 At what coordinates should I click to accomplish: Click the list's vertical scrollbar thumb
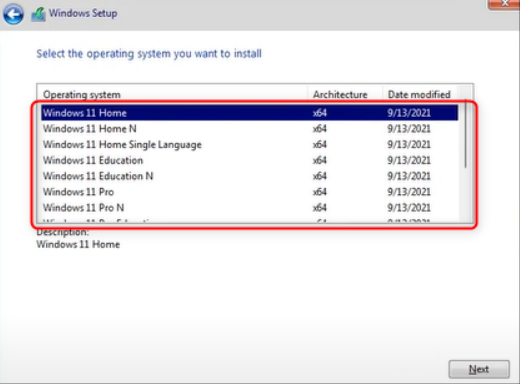[465, 133]
